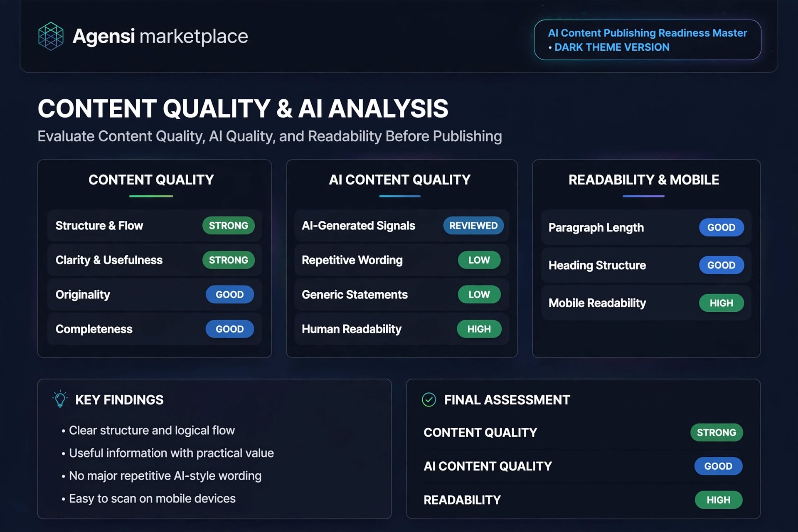798x532 pixels.
Task: Click 'No major repetitive AI-style wording' finding
Action: 165,476
